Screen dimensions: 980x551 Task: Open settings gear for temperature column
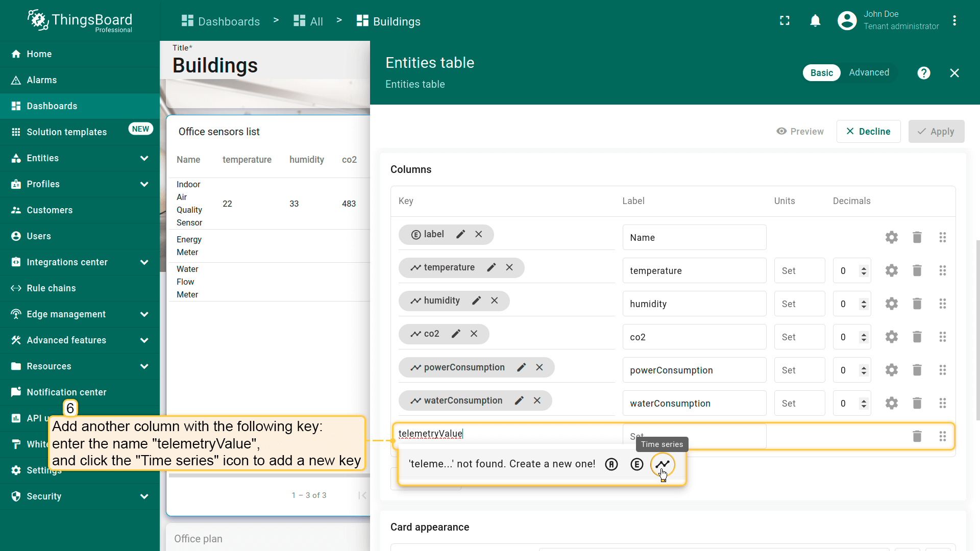tap(891, 270)
